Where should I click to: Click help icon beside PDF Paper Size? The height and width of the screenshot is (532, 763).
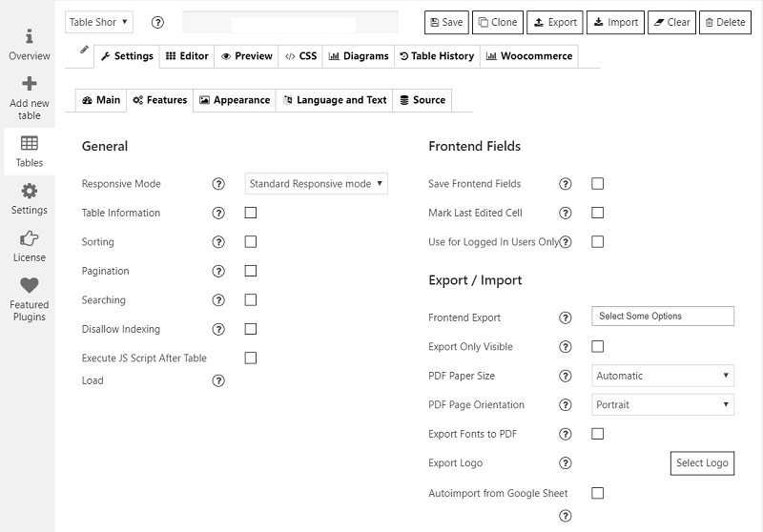(566, 376)
